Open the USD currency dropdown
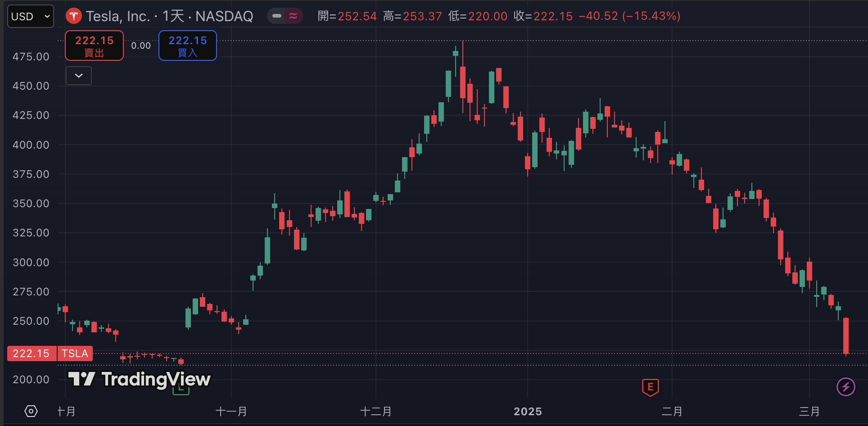The image size is (868, 426). click(30, 17)
